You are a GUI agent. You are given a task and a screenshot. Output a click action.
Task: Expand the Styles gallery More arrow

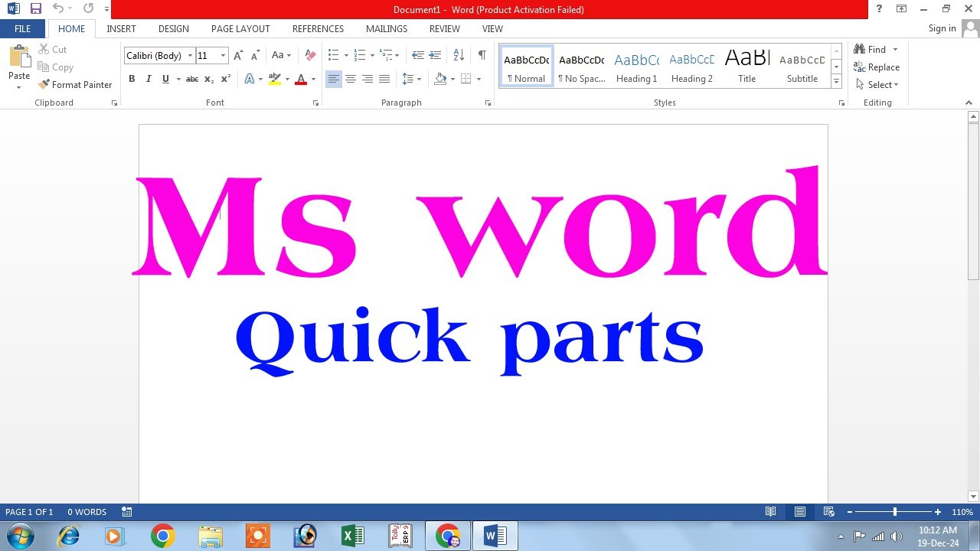coord(836,82)
